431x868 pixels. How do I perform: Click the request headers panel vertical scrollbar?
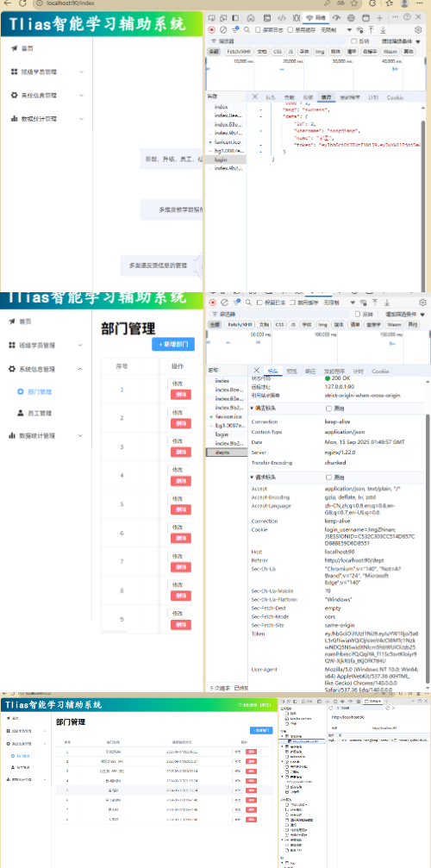pos(428,548)
